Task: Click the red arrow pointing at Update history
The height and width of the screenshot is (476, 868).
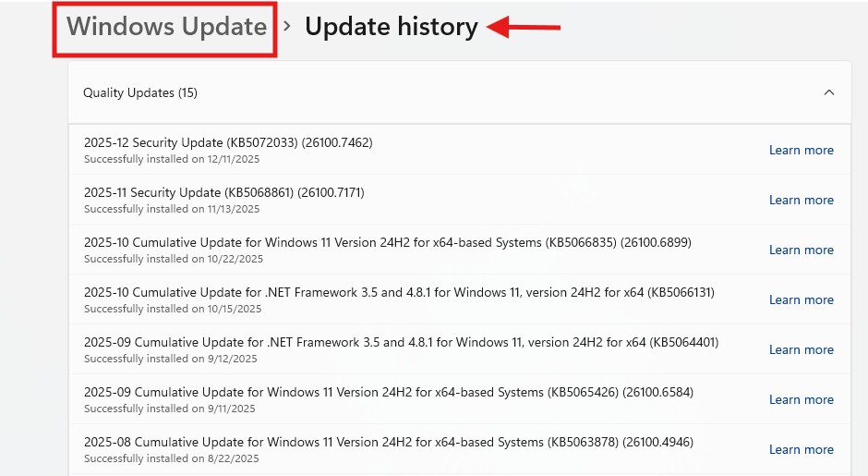Action: (x=524, y=28)
